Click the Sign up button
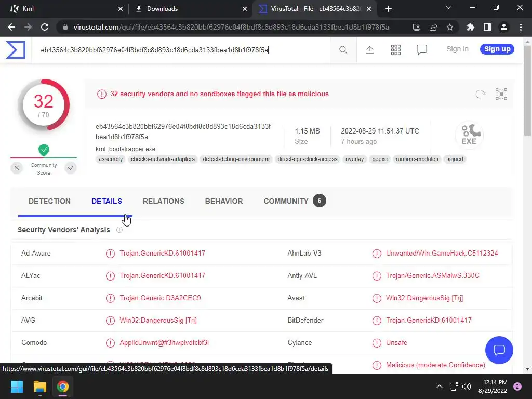 tap(497, 49)
